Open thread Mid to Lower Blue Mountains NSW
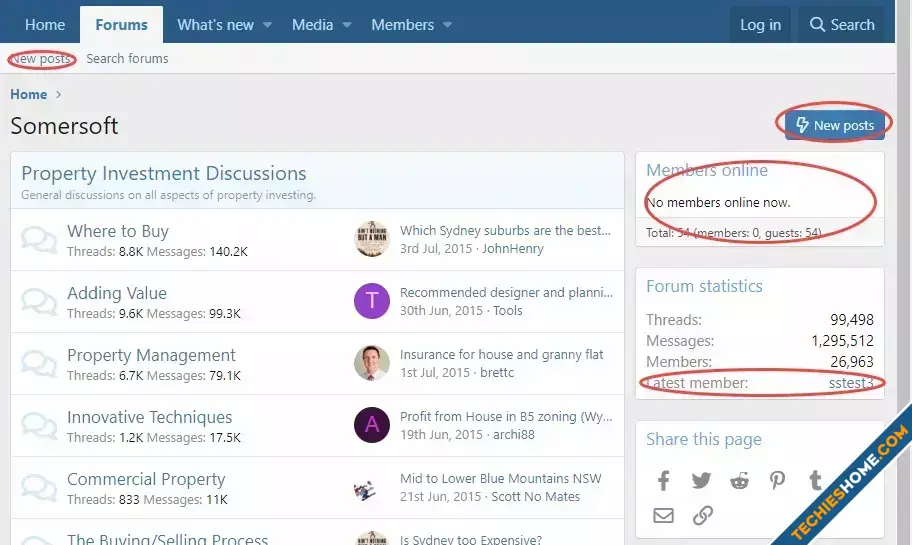Viewport: 912px width, 545px height. (500, 478)
